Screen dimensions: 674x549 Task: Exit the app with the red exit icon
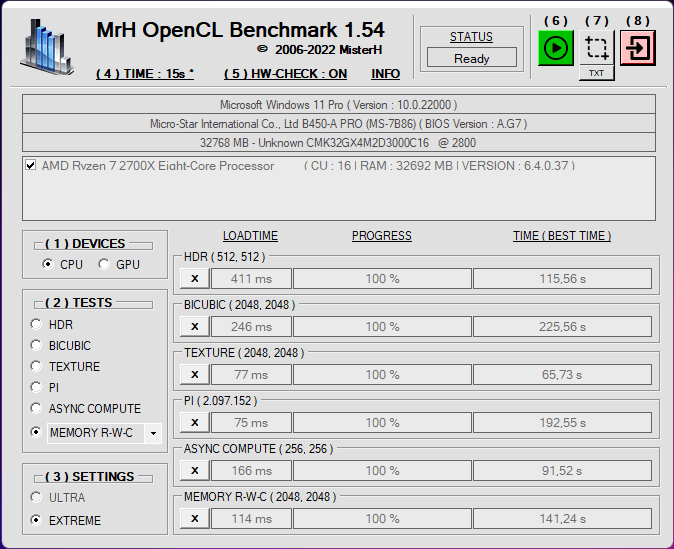(638, 48)
